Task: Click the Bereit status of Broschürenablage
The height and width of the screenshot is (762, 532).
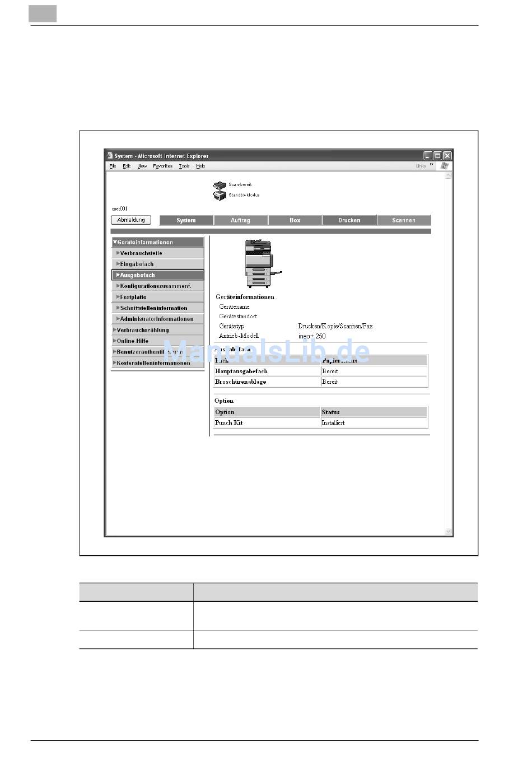Action: (x=374, y=382)
